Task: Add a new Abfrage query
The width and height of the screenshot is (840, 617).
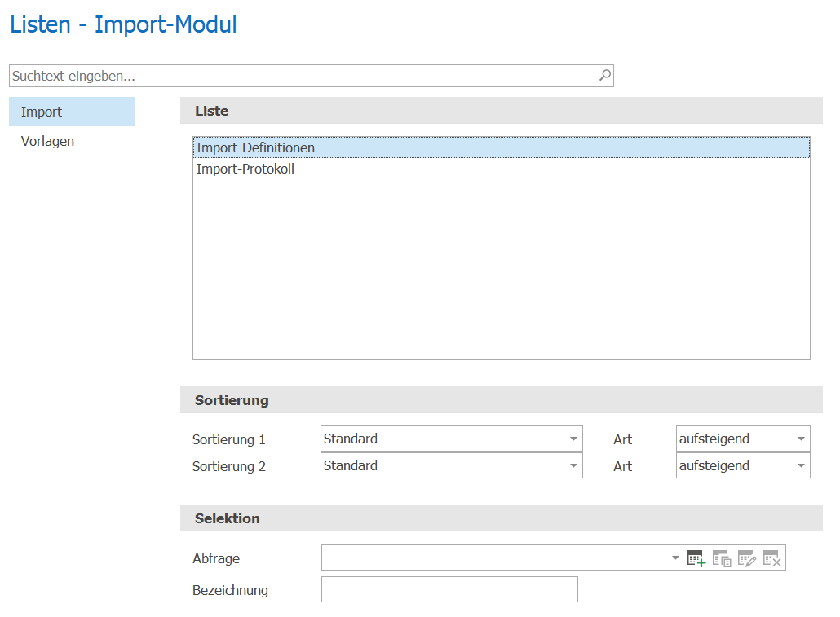Action: [696, 558]
